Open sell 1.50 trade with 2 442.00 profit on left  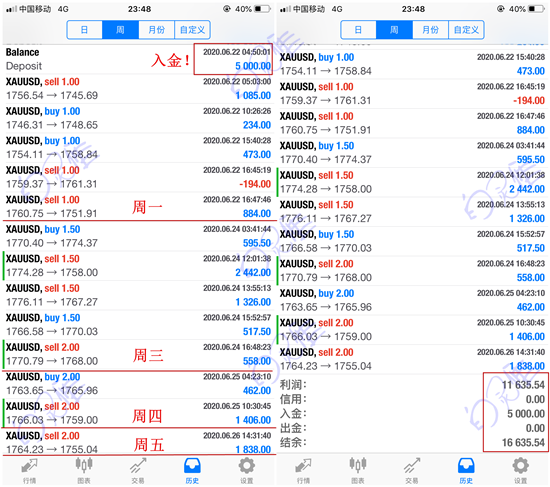[x=138, y=266]
